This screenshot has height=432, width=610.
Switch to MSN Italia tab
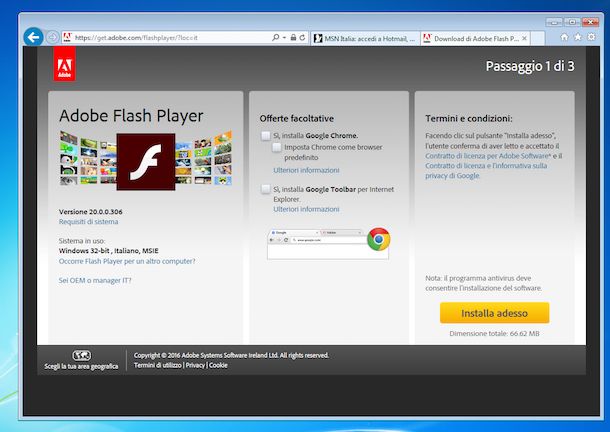(365, 39)
